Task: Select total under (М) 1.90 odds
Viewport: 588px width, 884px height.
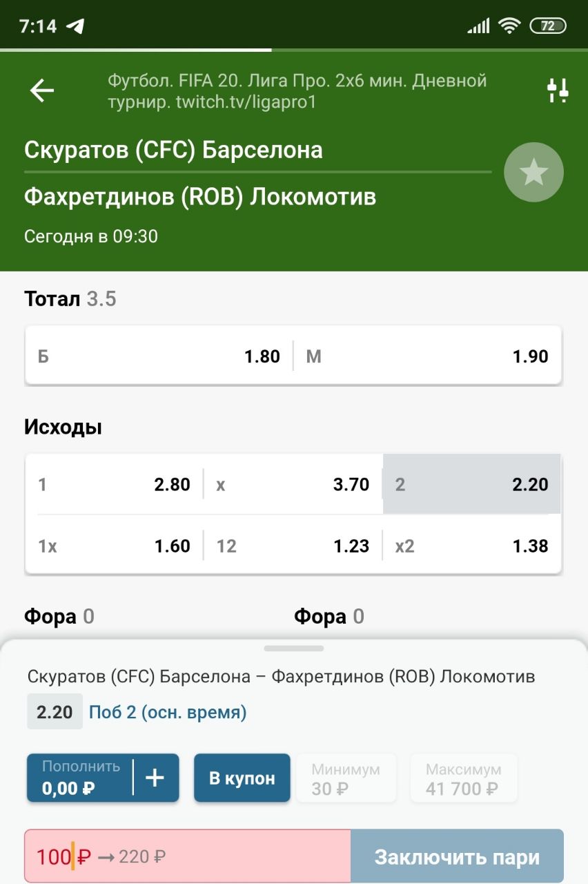Action: [427, 356]
